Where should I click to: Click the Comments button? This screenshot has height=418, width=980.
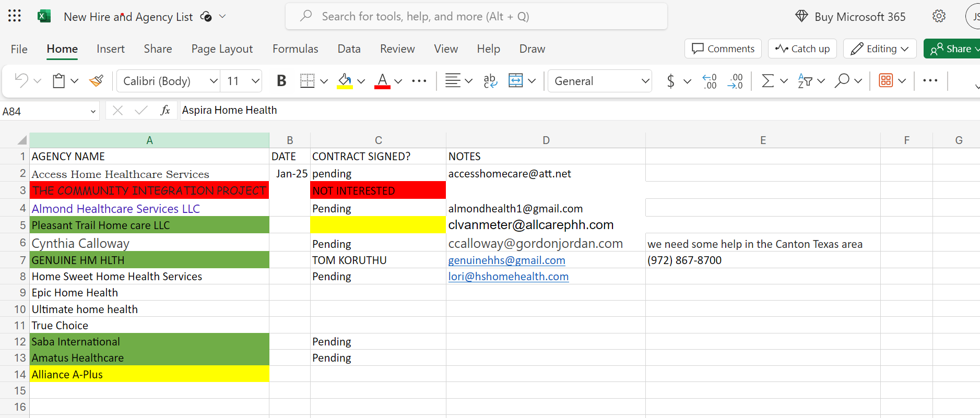[723, 49]
